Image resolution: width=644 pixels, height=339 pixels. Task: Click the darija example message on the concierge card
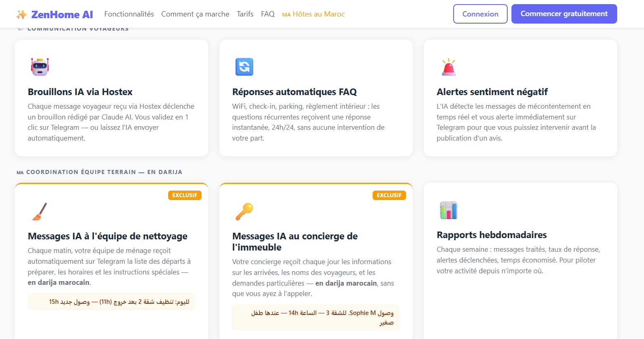(x=315, y=318)
